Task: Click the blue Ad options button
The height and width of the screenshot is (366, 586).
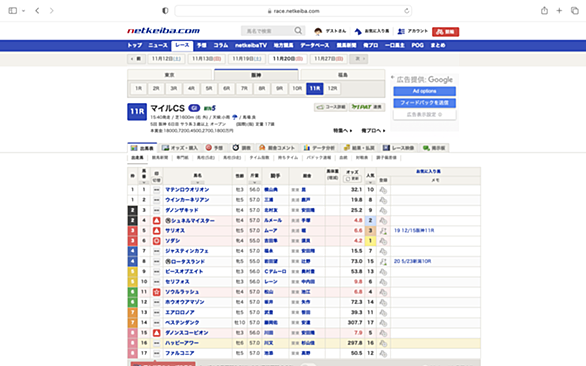Action: point(425,91)
